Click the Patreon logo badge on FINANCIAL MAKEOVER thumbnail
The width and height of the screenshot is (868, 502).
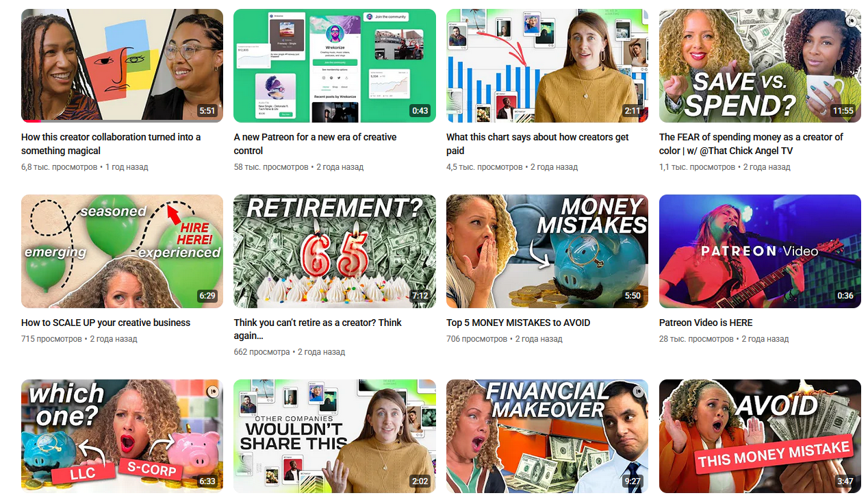pos(638,391)
